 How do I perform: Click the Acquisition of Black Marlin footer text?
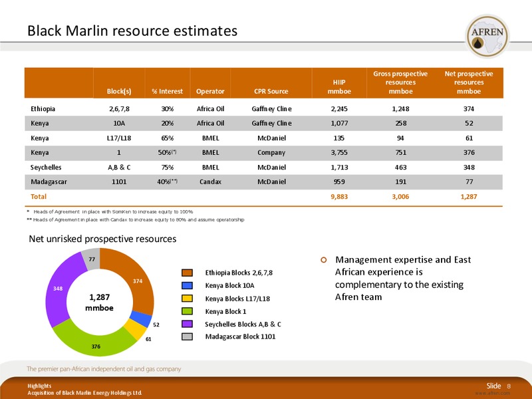[84, 393]
